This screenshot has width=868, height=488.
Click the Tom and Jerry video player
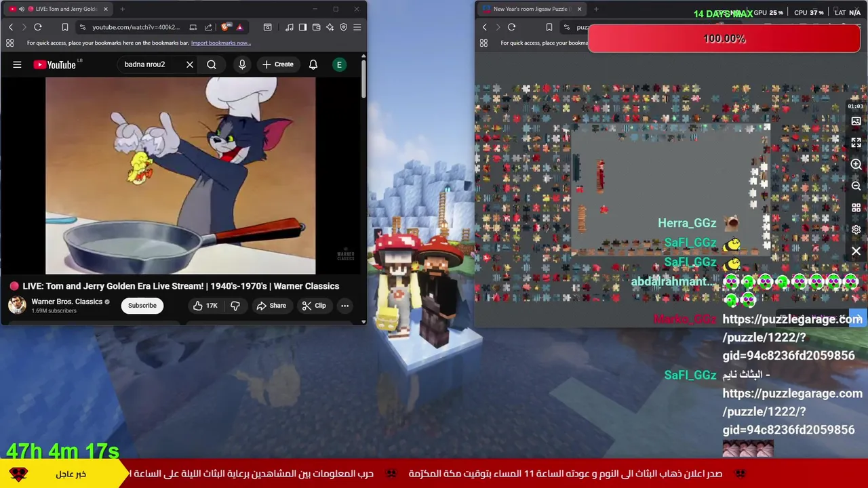click(180, 176)
